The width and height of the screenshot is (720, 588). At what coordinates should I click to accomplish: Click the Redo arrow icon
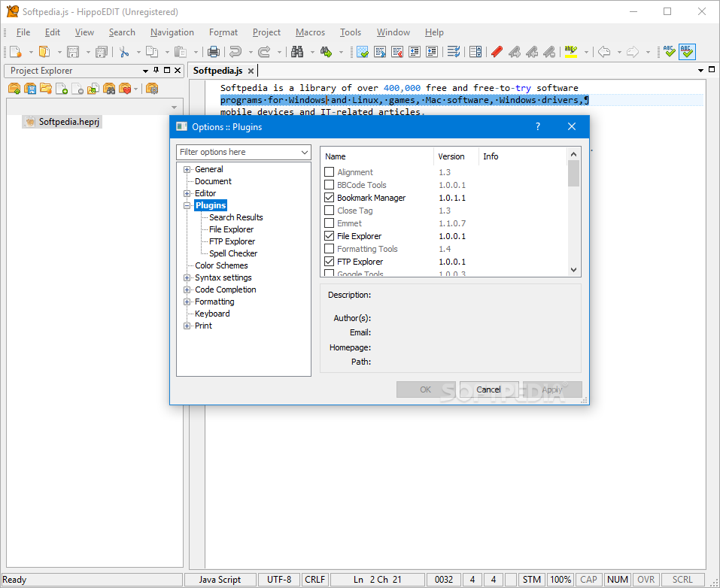click(264, 51)
